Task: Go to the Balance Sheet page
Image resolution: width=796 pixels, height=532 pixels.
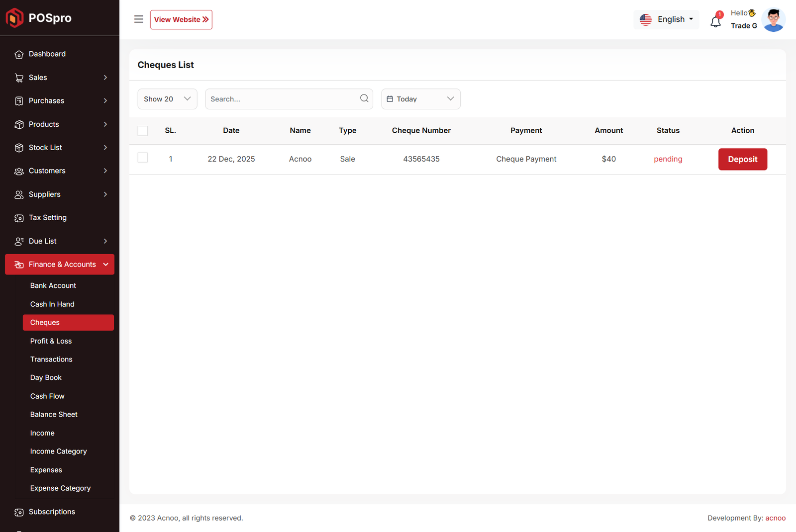Action: click(x=54, y=415)
